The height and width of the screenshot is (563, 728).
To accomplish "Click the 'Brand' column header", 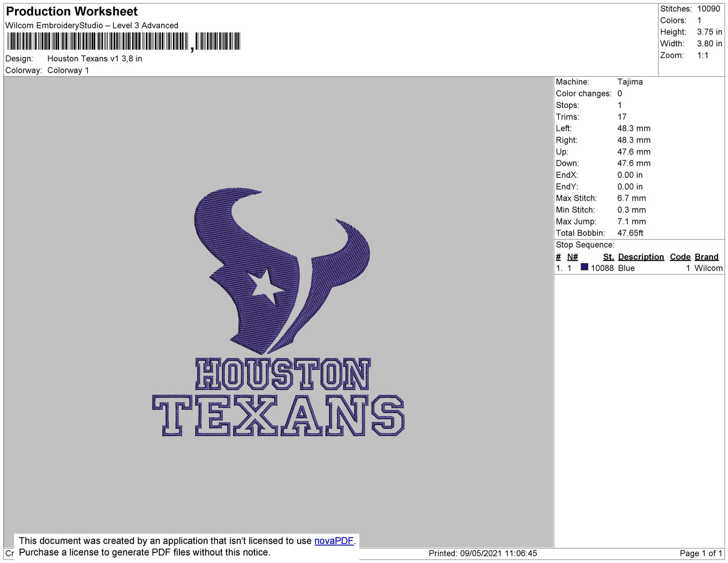I will (707, 257).
